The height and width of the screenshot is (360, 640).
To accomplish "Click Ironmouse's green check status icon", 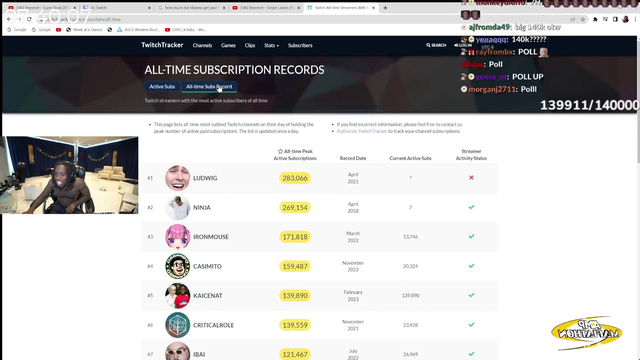I will click(x=471, y=236).
